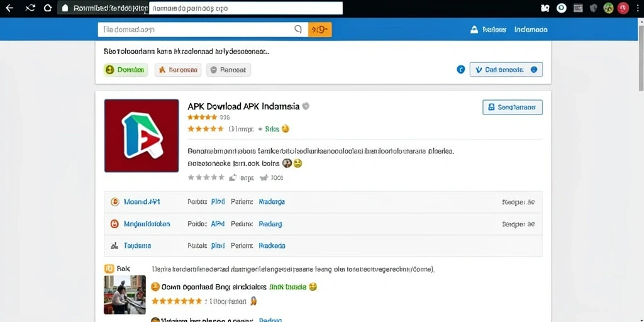
Task: Click the grey shield button in filter row
Action: click(228, 70)
